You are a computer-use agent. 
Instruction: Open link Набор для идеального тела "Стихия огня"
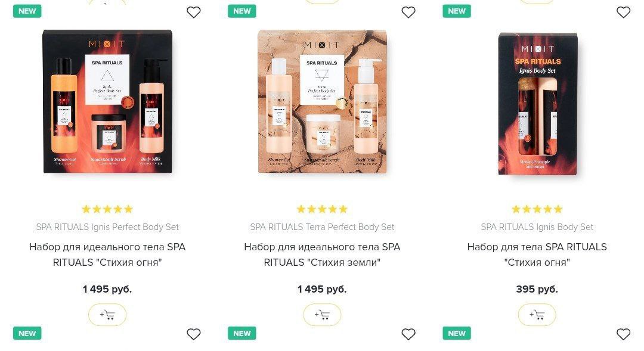(x=107, y=254)
